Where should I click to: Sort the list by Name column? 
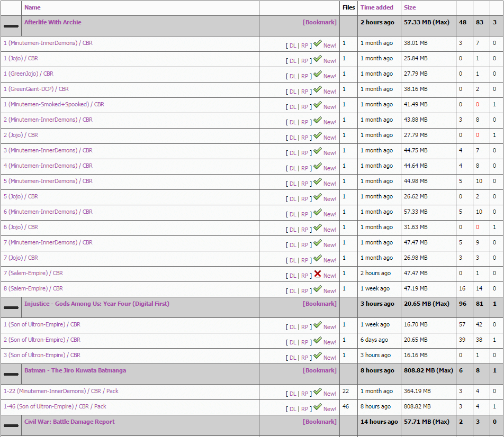click(x=32, y=7)
